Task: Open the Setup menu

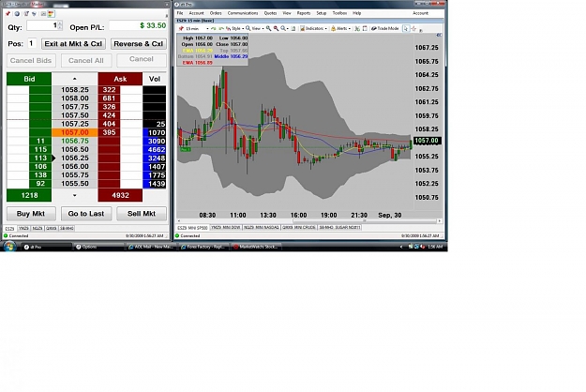Action: [322, 13]
